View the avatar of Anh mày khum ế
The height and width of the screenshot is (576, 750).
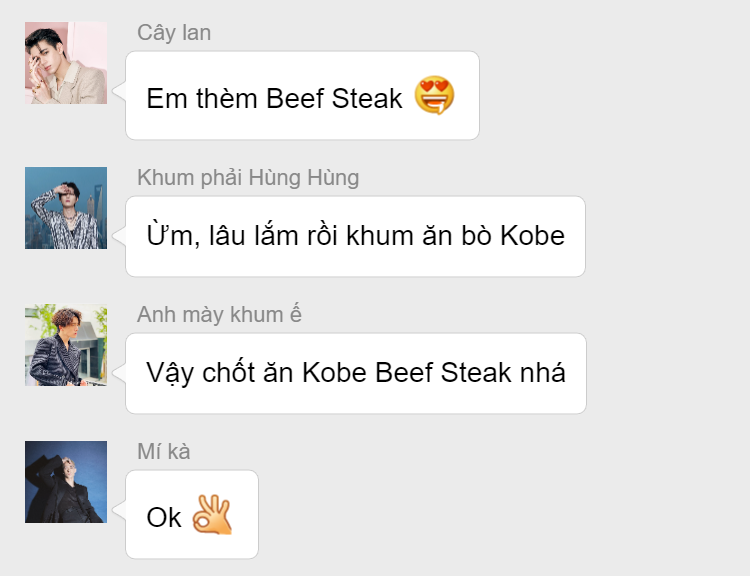[x=66, y=345]
